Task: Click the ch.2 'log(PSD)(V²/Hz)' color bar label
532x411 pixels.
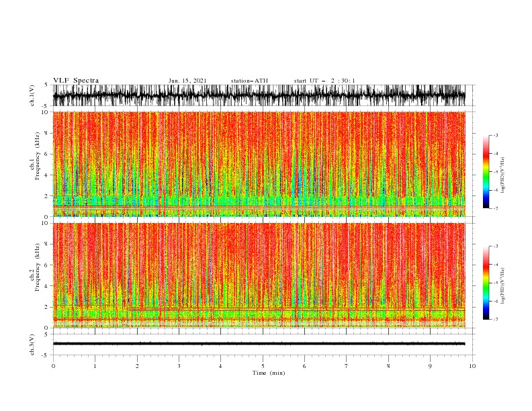Action: (x=502, y=285)
